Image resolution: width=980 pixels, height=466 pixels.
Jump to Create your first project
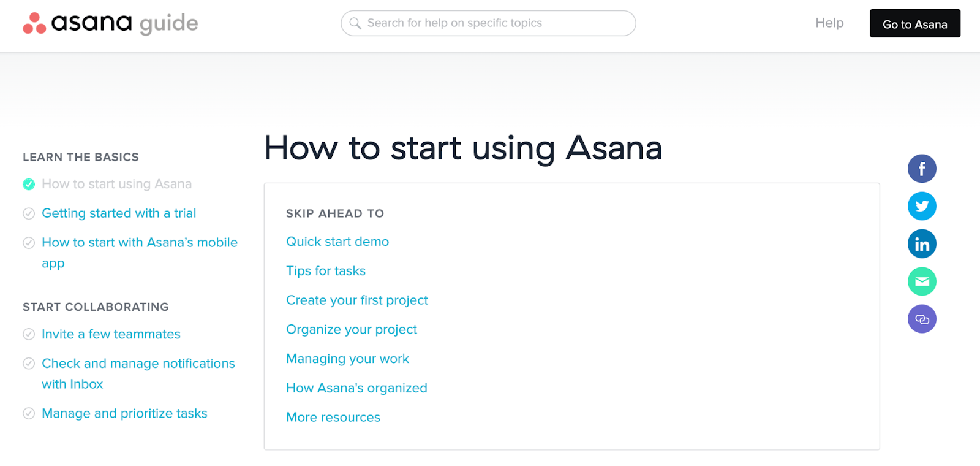[x=357, y=300]
